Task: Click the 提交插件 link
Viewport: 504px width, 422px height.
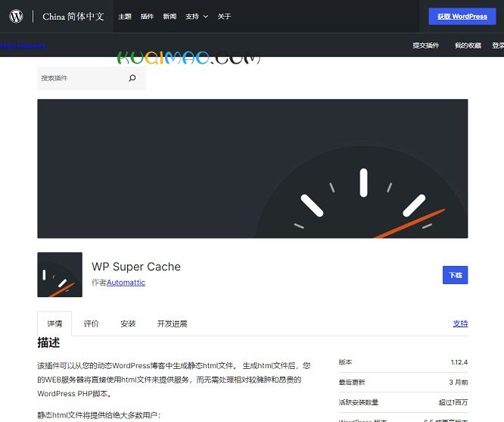Action: (426, 45)
